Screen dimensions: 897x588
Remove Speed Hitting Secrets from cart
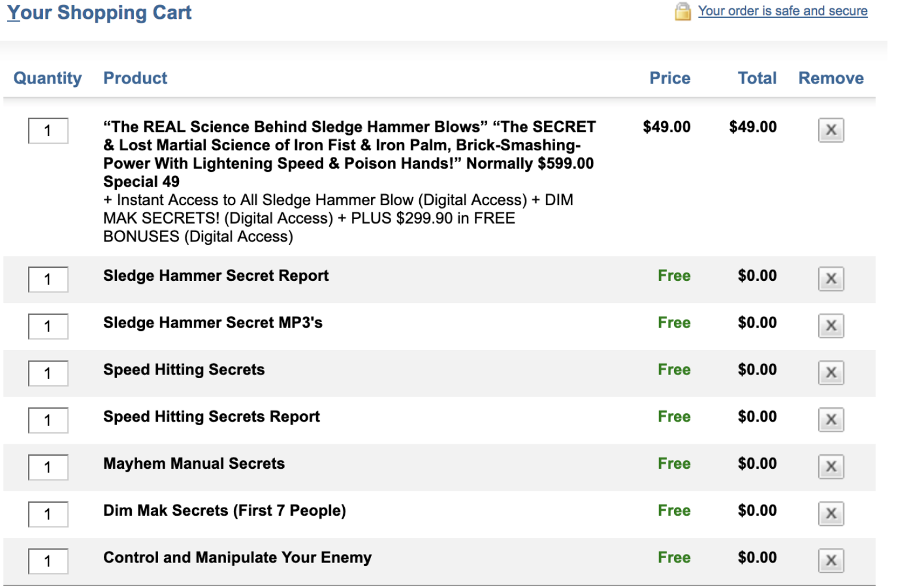click(831, 373)
